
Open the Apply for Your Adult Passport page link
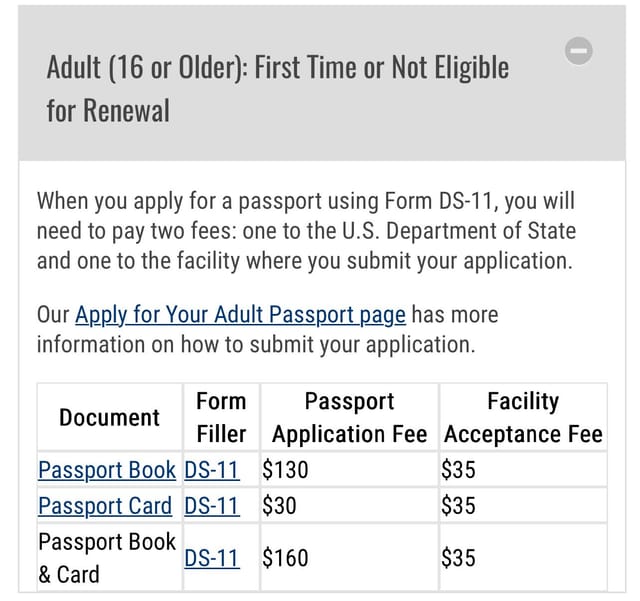[x=240, y=315]
